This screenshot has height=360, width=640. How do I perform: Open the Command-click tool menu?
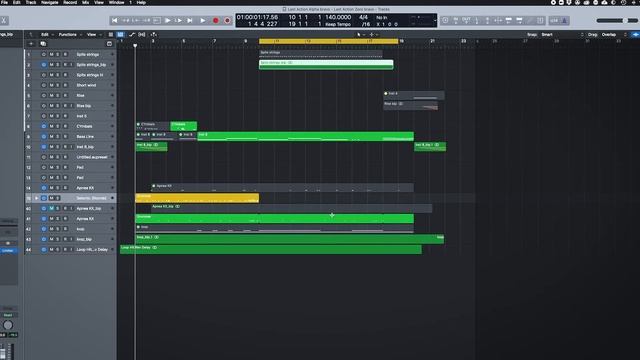[x=373, y=35]
